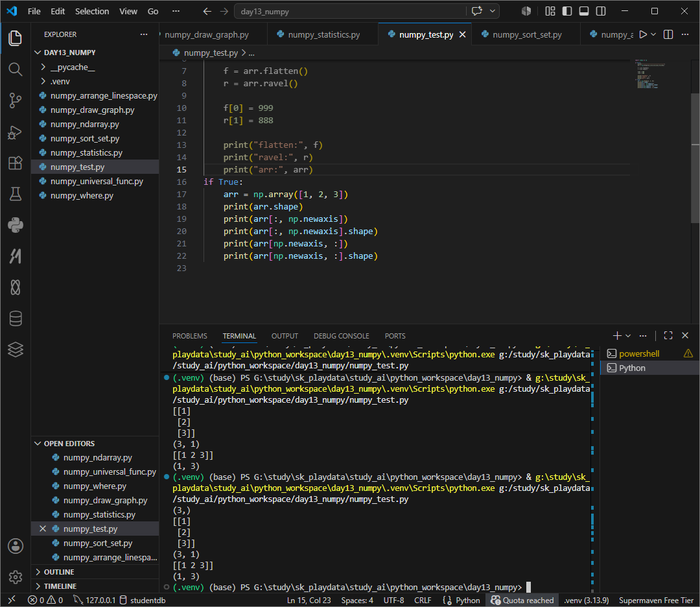Change Python language mode in status bar
Screen dimensions: 700x607
(x=467, y=600)
